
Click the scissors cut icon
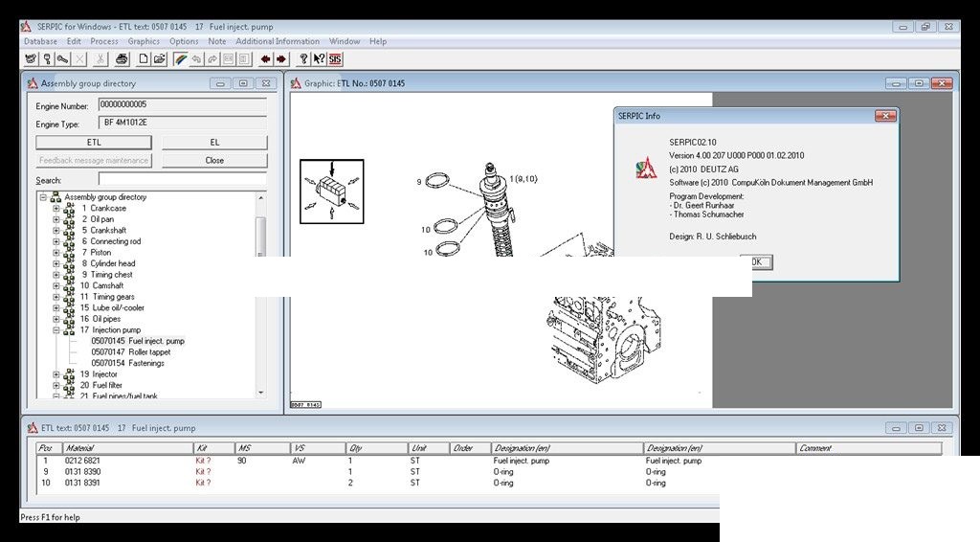[x=100, y=58]
